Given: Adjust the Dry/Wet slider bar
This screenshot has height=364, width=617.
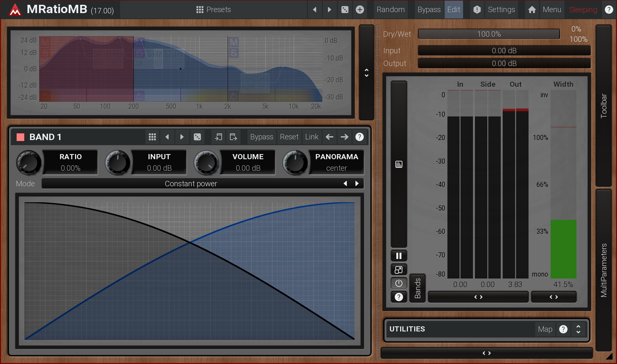Looking at the screenshot, I should (x=489, y=34).
